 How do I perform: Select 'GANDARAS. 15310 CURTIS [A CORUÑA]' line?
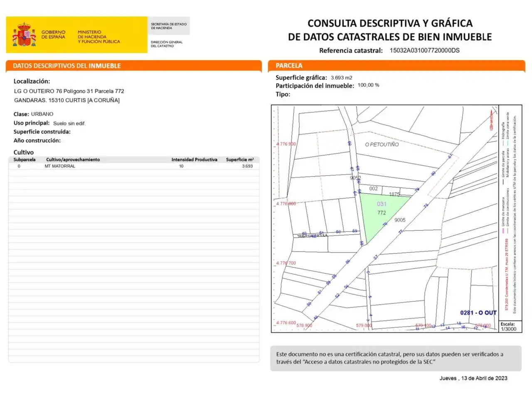tap(67, 100)
